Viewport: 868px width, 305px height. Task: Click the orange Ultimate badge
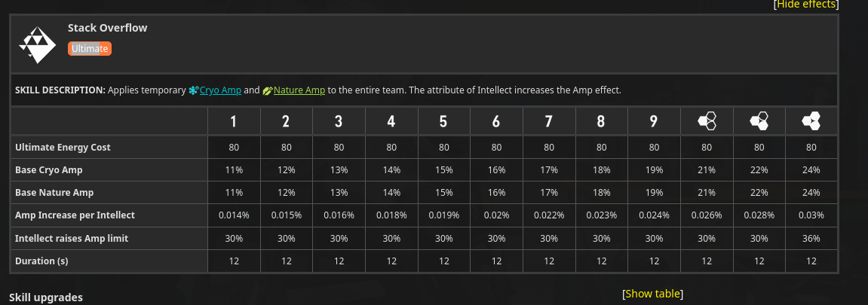pos(90,49)
